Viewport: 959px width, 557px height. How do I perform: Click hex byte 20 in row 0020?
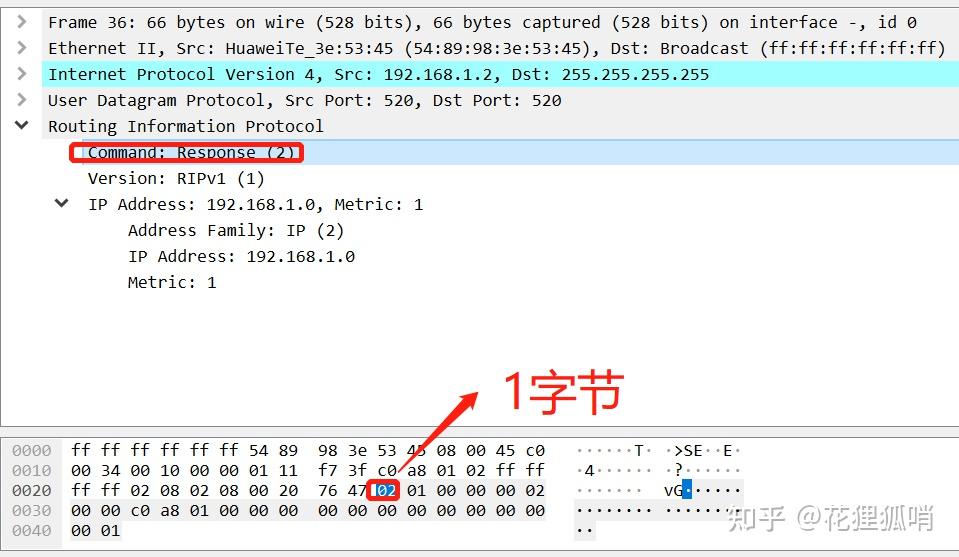tap(288, 490)
